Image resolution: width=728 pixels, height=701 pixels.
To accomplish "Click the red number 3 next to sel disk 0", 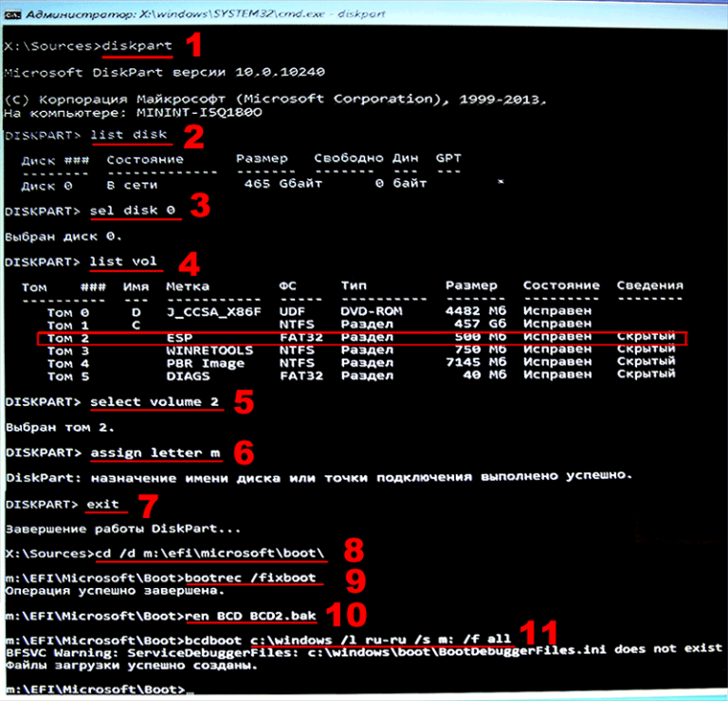I will [x=199, y=208].
